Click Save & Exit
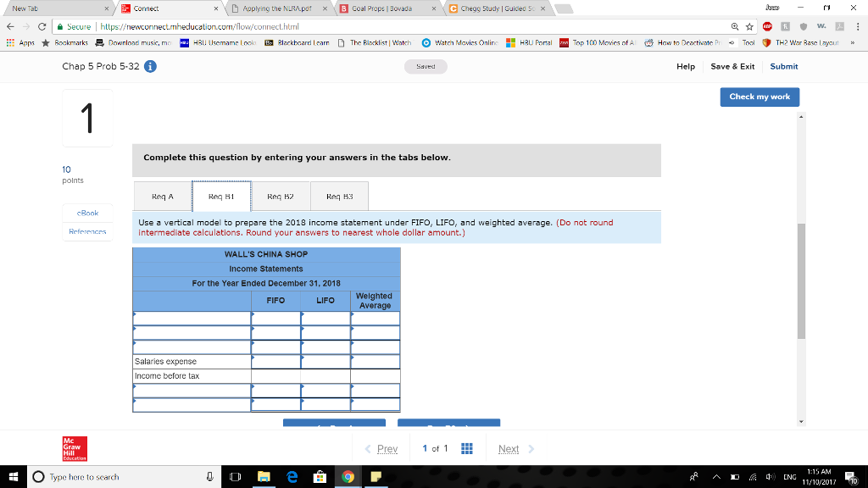This screenshot has height=488, width=868. tap(732, 66)
